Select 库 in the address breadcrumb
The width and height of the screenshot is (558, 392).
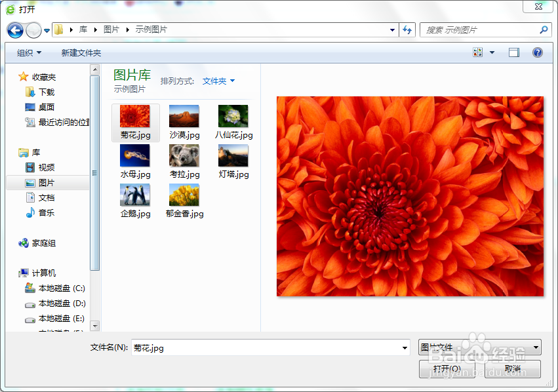(83, 29)
